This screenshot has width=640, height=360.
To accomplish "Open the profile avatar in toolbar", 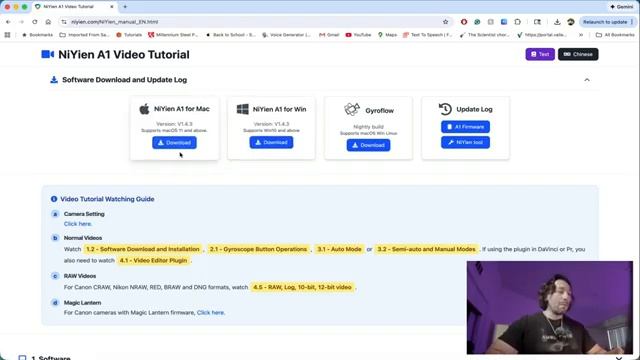I will (x=571, y=22).
